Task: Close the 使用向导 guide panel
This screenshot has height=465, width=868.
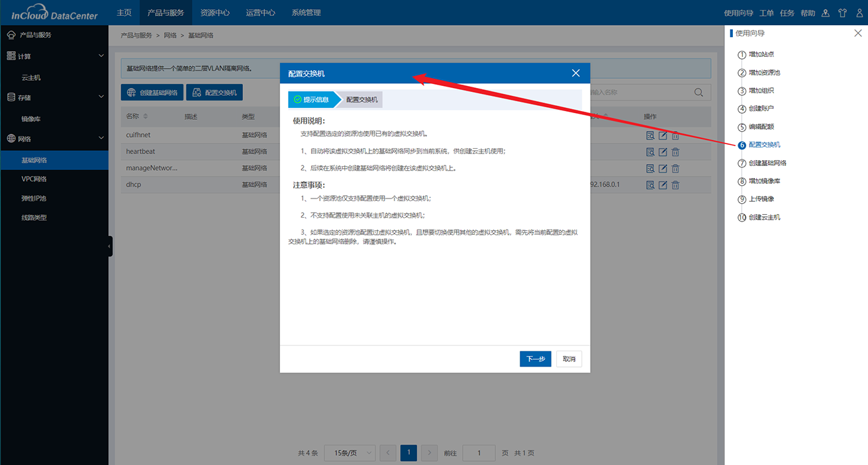Action: pos(858,33)
